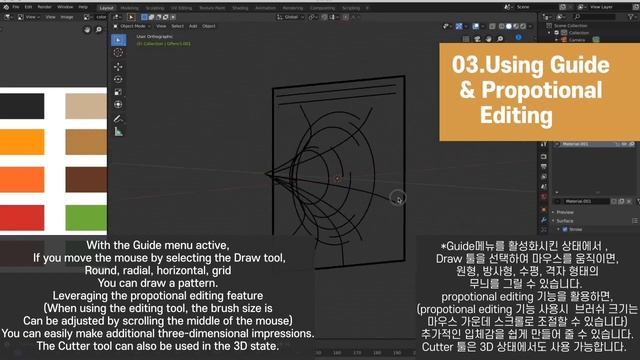Open the Global transform orientation dropdown
Viewport: 640px width, 360px height.
pyautogui.click(x=290, y=17)
